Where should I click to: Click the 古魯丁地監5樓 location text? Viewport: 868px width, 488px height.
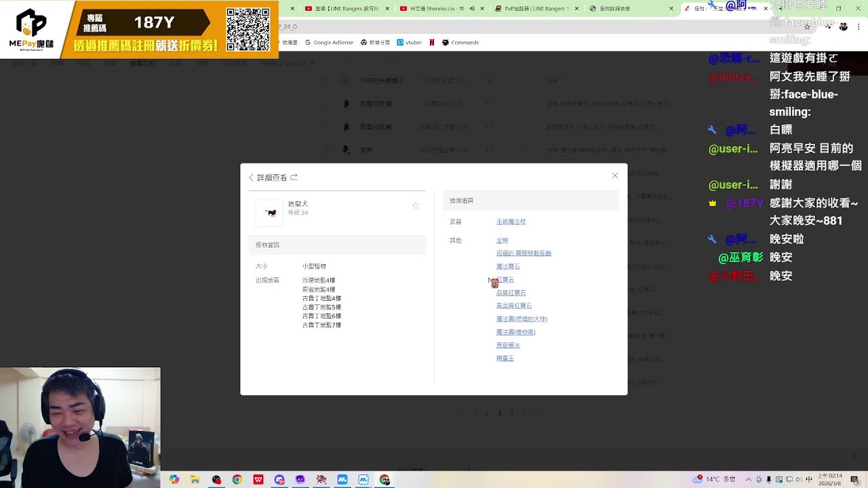click(321, 307)
